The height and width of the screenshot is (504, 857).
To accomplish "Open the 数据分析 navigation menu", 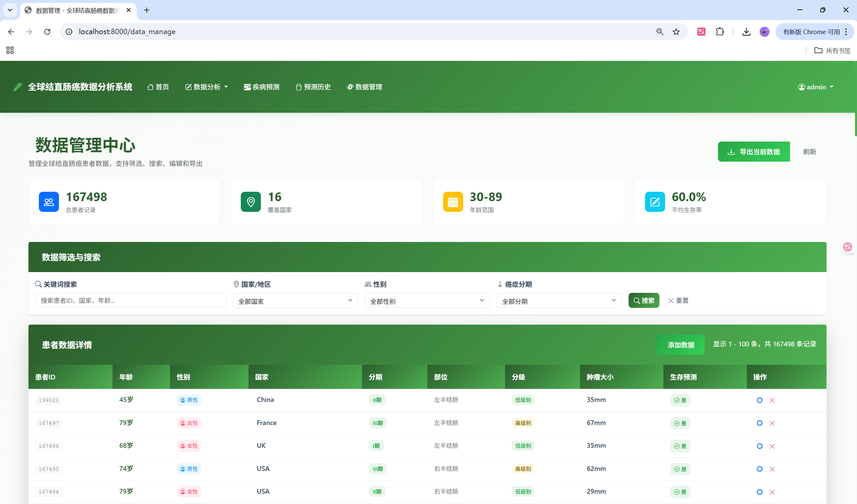I will [206, 87].
